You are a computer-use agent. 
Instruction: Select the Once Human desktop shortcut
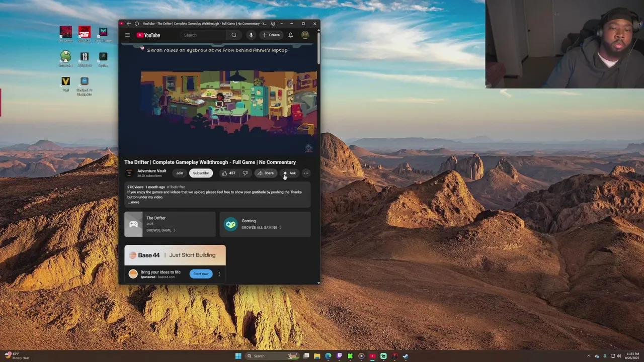[103, 34]
